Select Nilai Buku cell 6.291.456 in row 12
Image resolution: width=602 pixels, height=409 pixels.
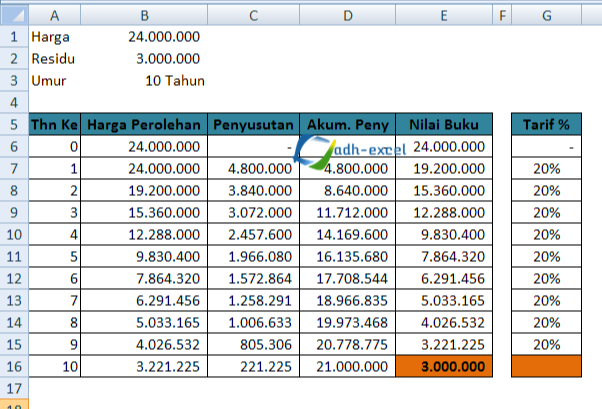[x=444, y=278]
